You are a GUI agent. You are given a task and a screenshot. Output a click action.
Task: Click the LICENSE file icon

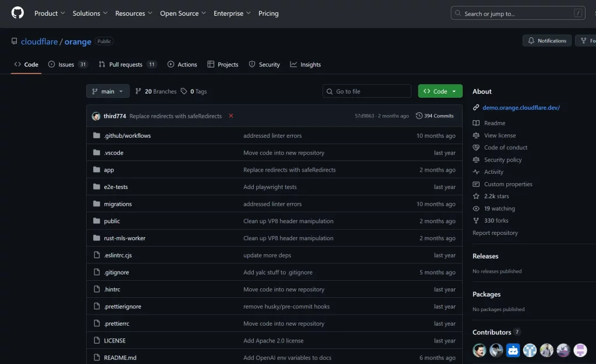coord(97,341)
